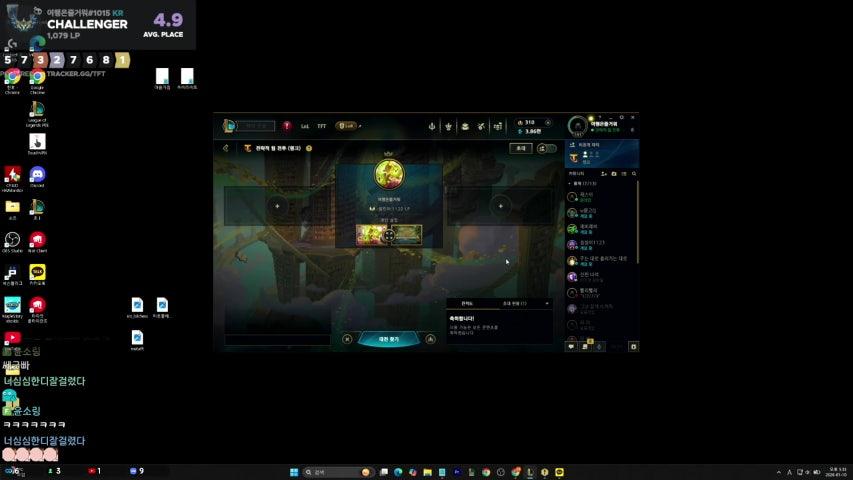Open the missions icon with yellow badge
The width and height of the screenshot is (853, 480).
586,346
